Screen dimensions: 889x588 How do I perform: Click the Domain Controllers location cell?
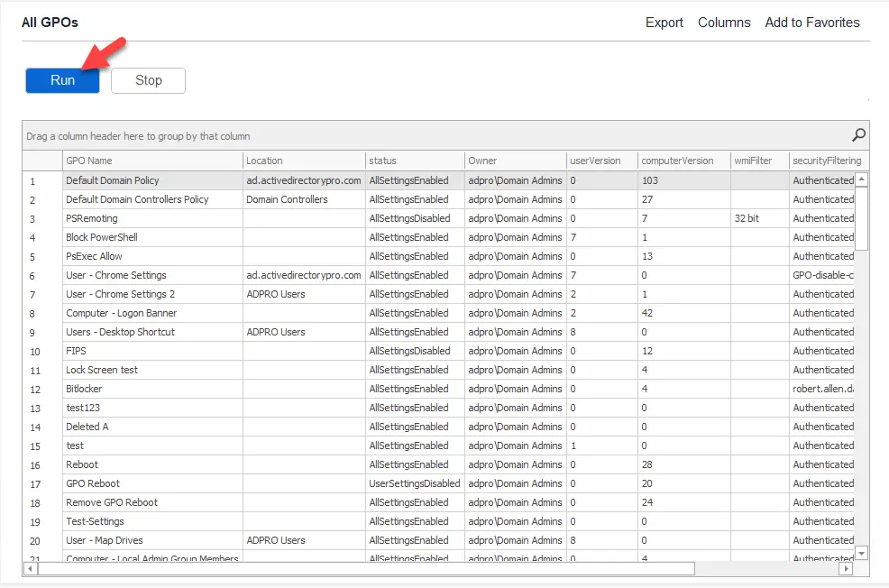click(x=304, y=199)
